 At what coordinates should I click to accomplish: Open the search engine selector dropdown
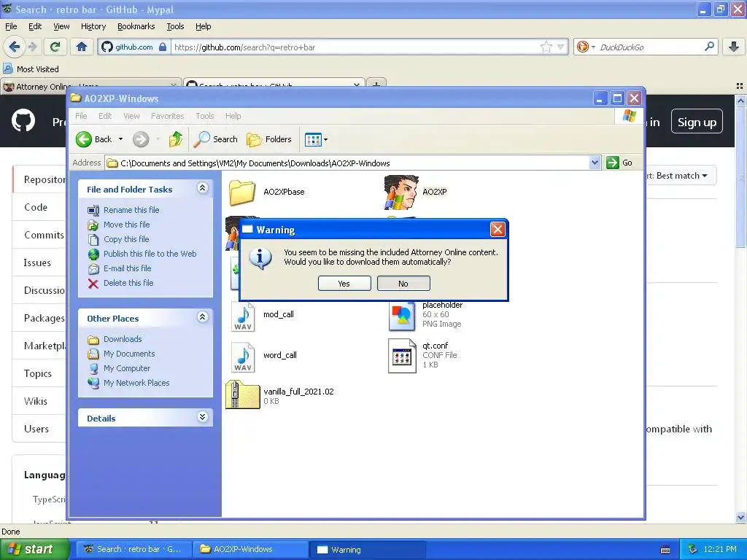coord(586,47)
